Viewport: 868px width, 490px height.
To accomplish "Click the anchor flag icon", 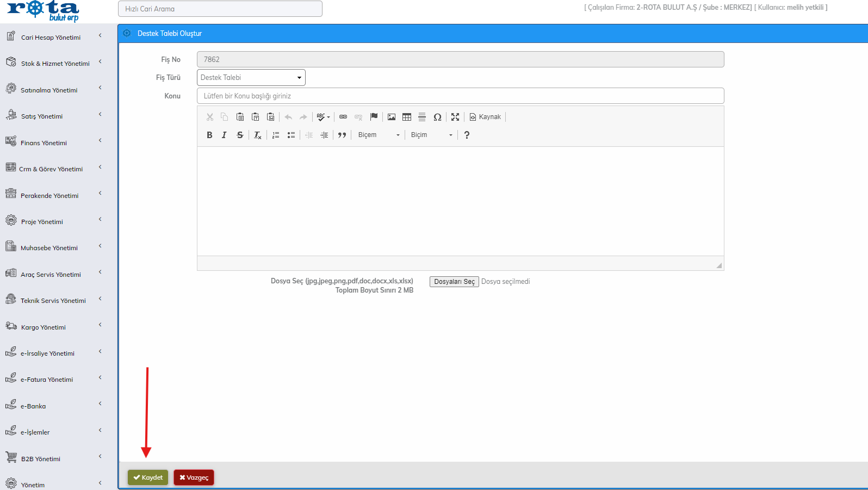I will (374, 117).
